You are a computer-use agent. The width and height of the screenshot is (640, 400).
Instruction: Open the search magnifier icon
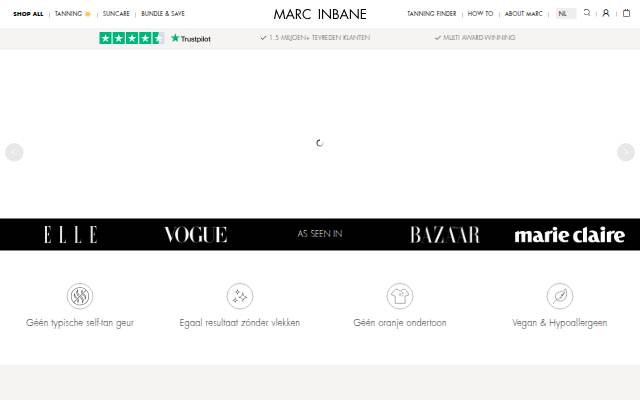(x=587, y=13)
